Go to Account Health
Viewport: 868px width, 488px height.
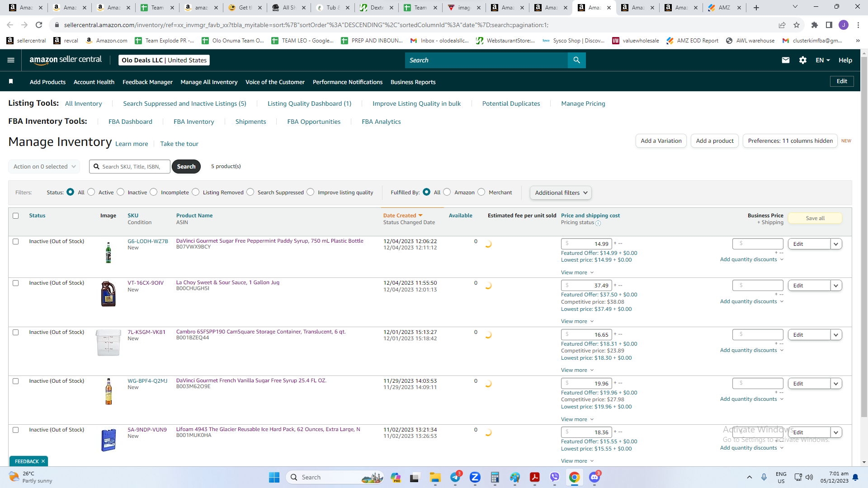click(x=94, y=82)
